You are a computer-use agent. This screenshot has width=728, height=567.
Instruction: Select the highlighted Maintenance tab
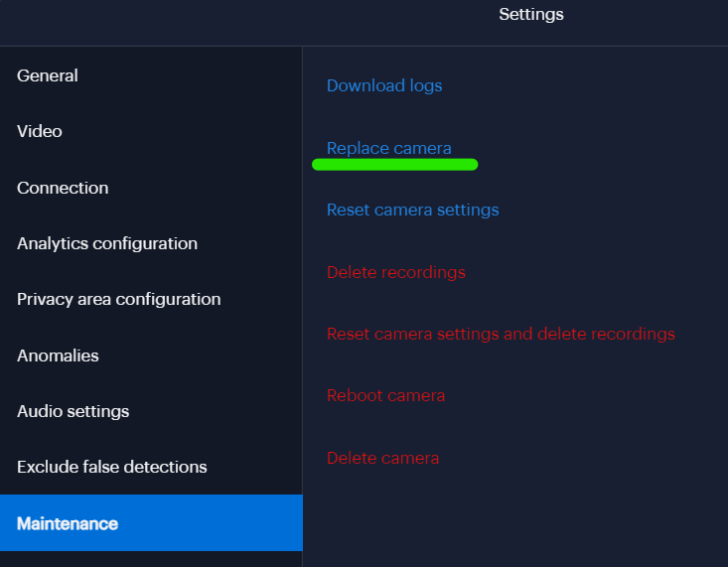[x=151, y=523]
